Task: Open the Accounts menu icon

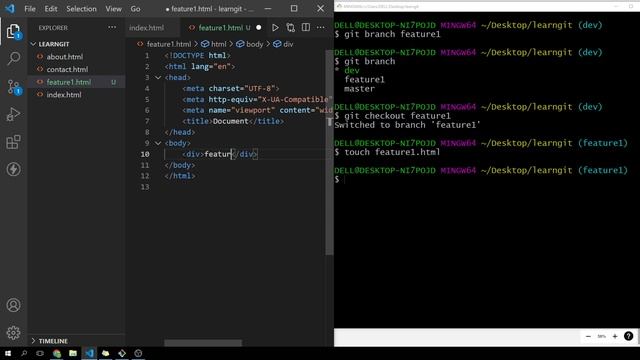Action: pyautogui.click(x=13, y=305)
